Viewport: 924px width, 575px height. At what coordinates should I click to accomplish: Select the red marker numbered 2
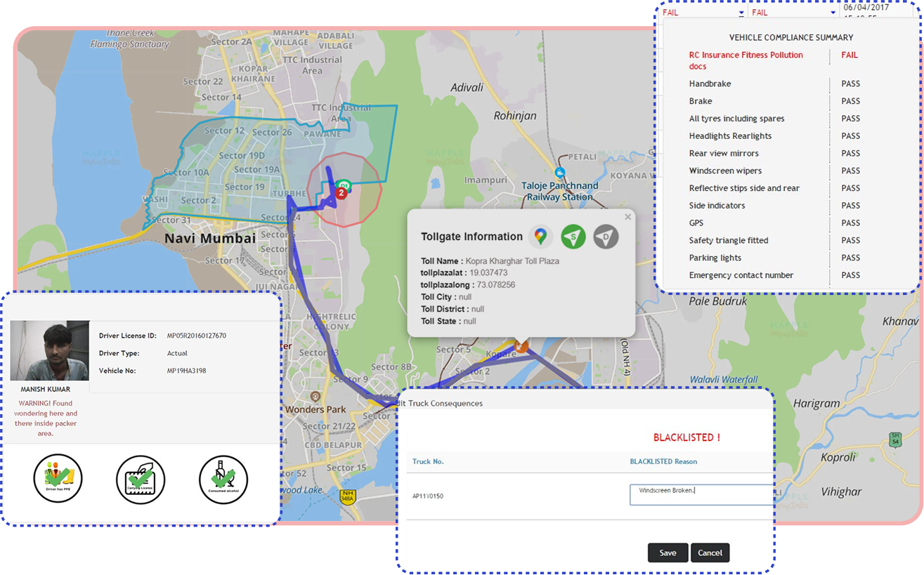click(341, 192)
